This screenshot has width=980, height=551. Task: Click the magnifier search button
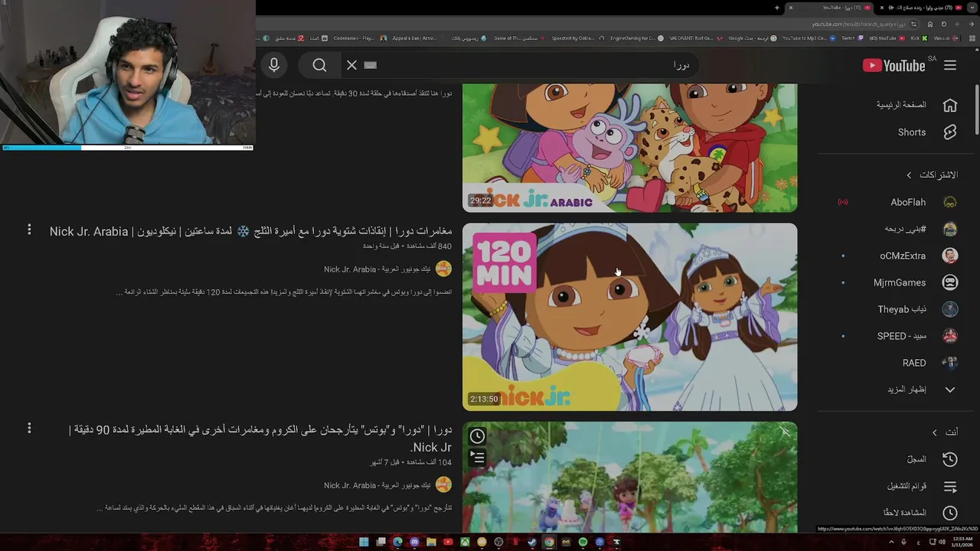click(x=320, y=65)
